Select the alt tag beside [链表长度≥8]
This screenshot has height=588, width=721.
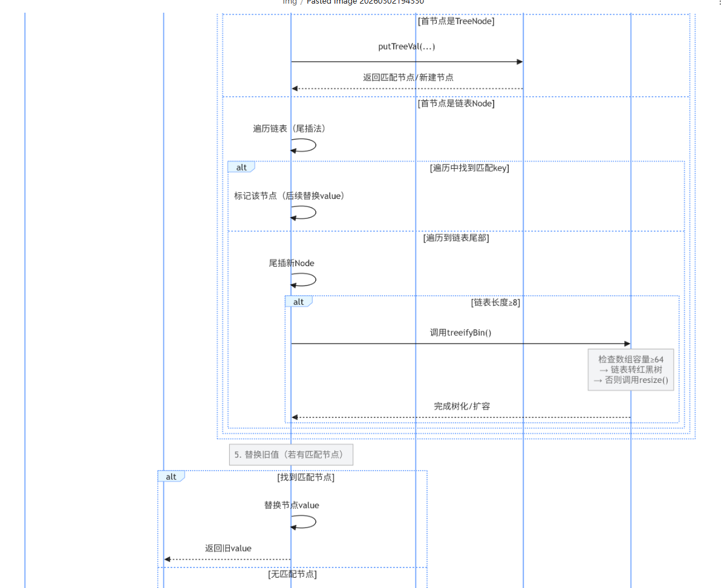coord(299,302)
